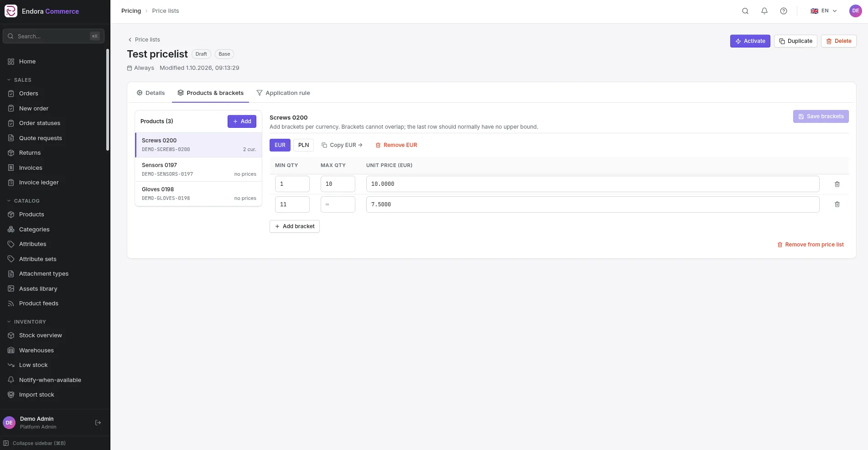Click the logout icon beside Demo Admin
The width and height of the screenshot is (868, 450).
click(98, 423)
